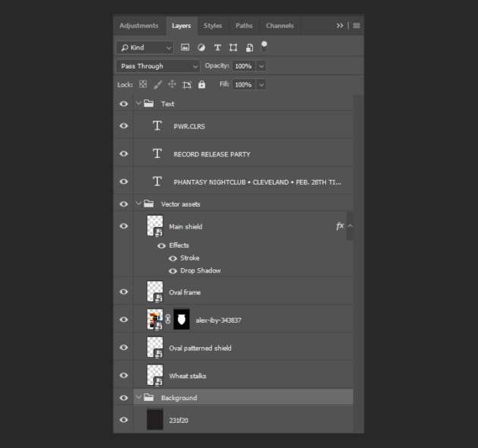Viewport: 478px width, 448px height.
Task: Filter for shape layers icon
Action: [233, 47]
